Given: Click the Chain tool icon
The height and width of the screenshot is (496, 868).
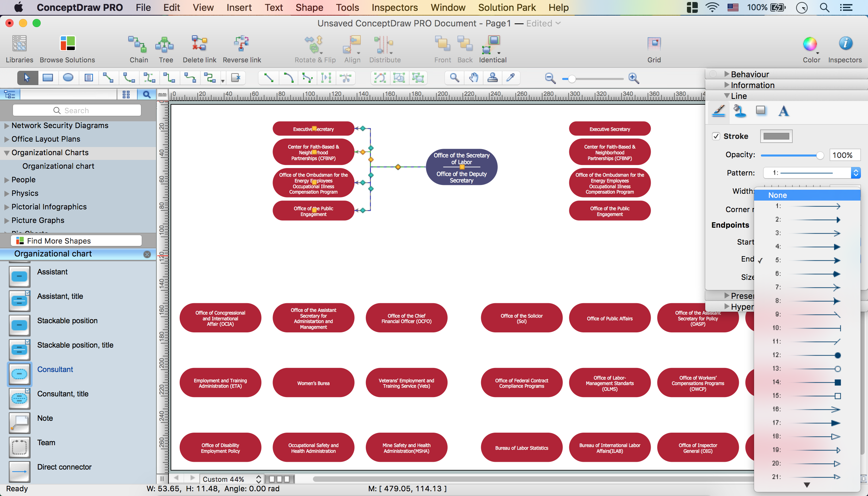Looking at the screenshot, I should pyautogui.click(x=138, y=45).
